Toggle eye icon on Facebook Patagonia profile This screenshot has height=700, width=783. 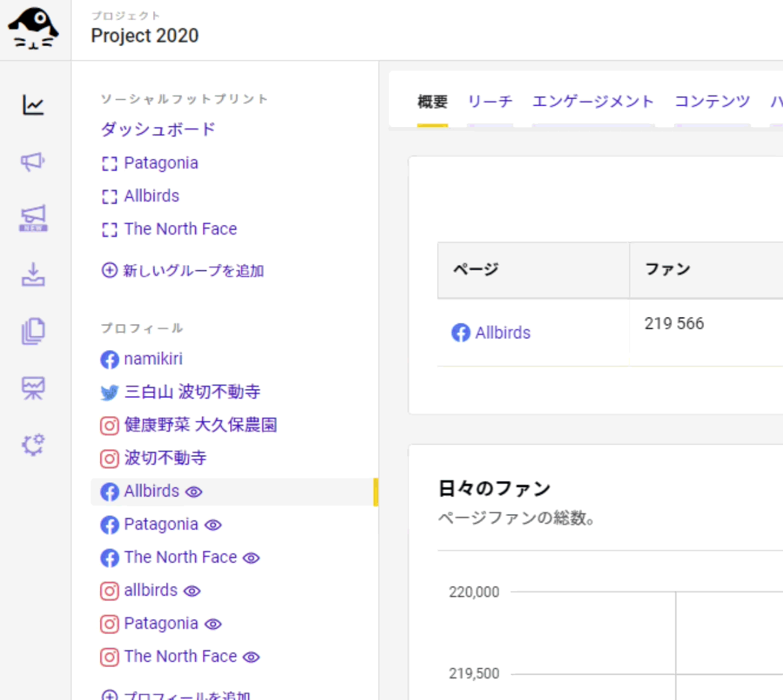(x=213, y=526)
